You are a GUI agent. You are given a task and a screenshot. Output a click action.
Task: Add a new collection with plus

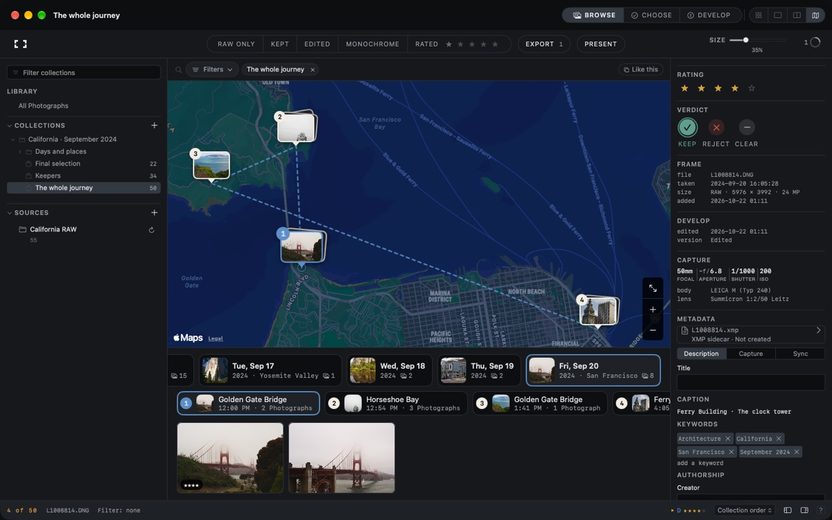coord(154,125)
